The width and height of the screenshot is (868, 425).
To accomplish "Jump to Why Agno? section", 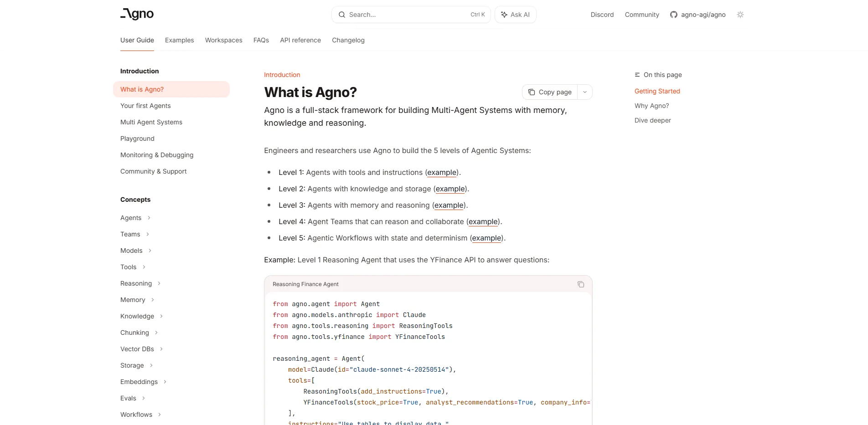I will (652, 106).
